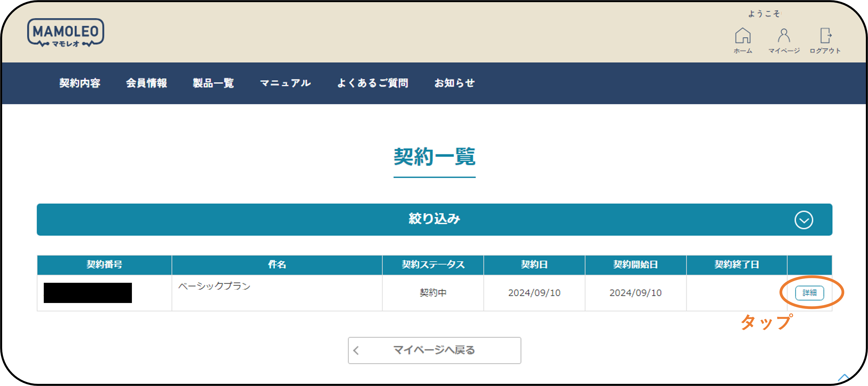Open マイページ user icon
This screenshot has height=386, width=868.
[x=784, y=40]
